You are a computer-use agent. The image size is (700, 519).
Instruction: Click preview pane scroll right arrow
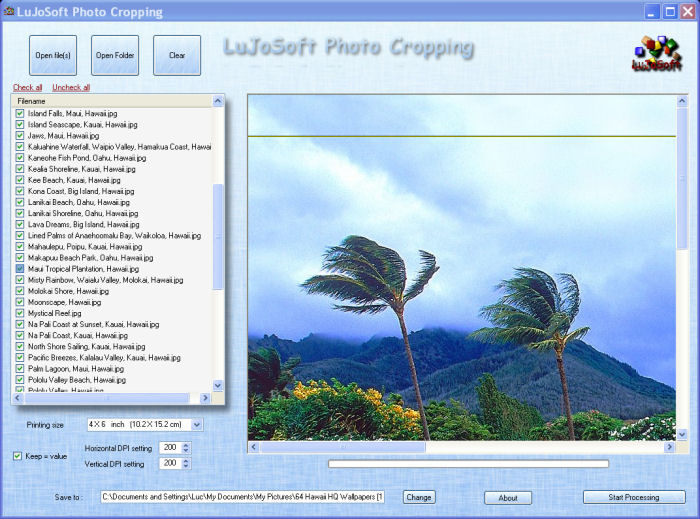pyautogui.click(x=669, y=447)
